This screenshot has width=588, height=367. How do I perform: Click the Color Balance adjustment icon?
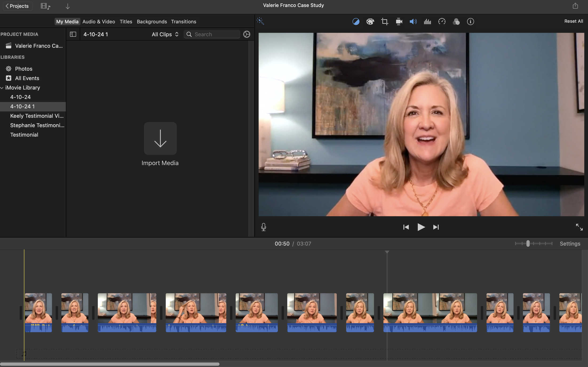coord(356,22)
